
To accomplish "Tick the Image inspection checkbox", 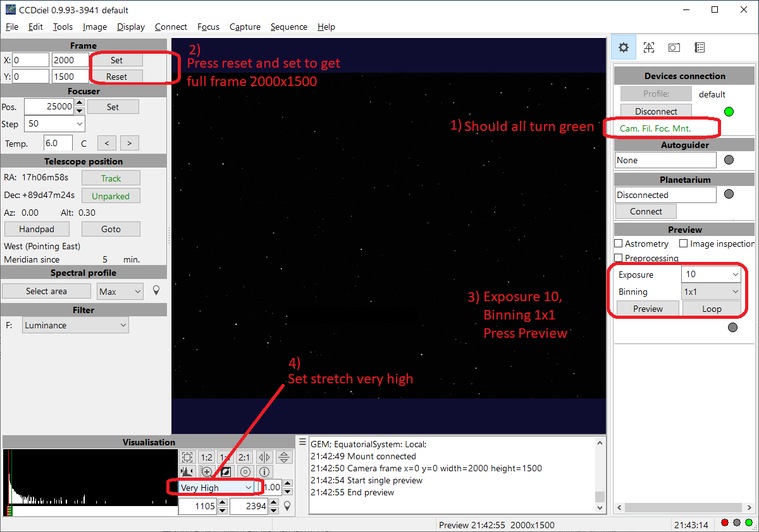I will [x=684, y=244].
